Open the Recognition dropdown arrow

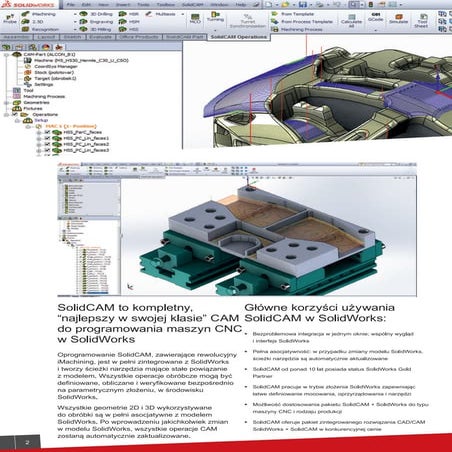(75, 30)
